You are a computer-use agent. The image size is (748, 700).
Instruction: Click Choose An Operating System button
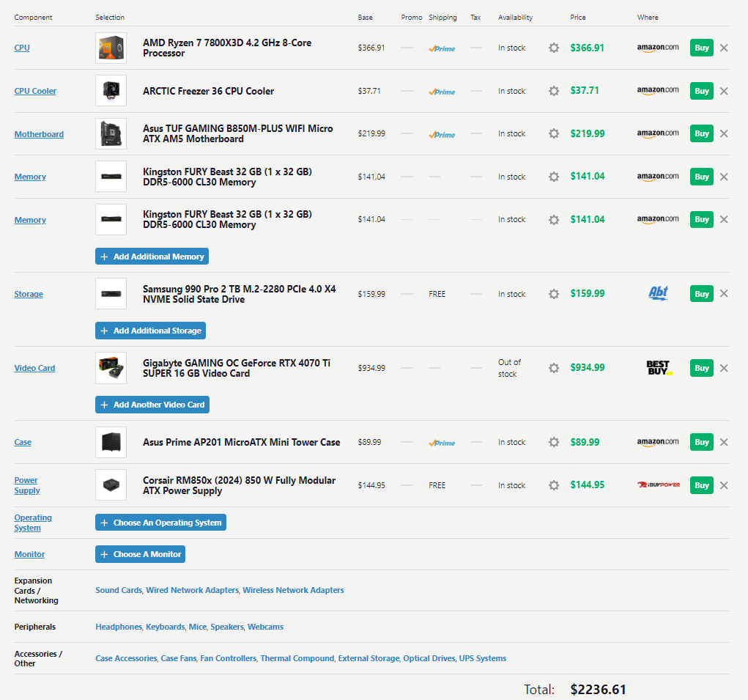(x=160, y=523)
